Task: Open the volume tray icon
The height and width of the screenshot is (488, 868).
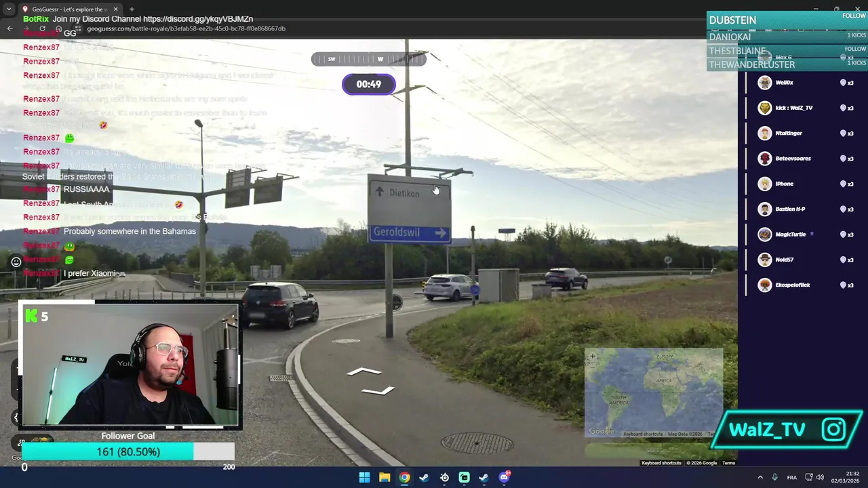Action: pyautogui.click(x=821, y=477)
